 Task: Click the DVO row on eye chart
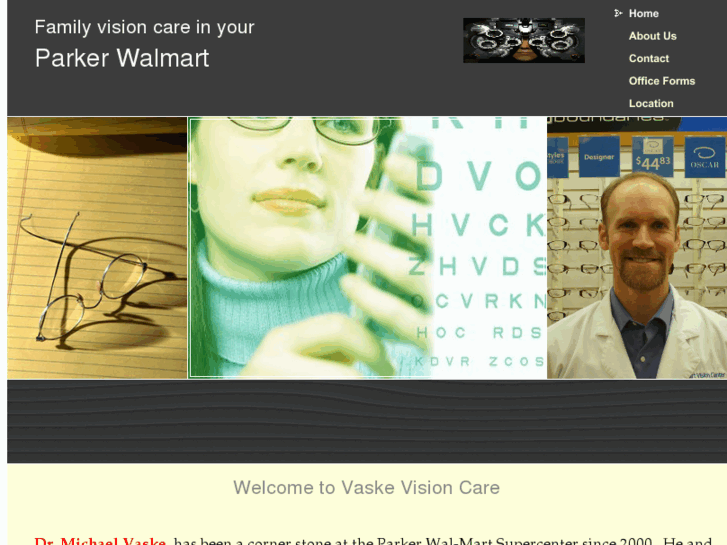479,176
